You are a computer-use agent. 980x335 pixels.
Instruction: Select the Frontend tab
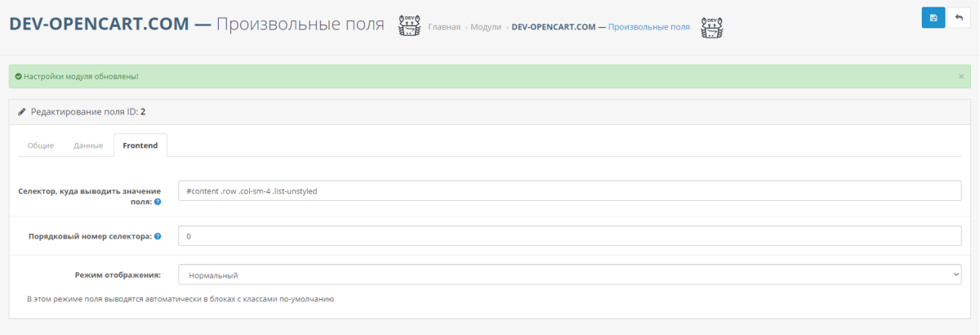point(140,145)
